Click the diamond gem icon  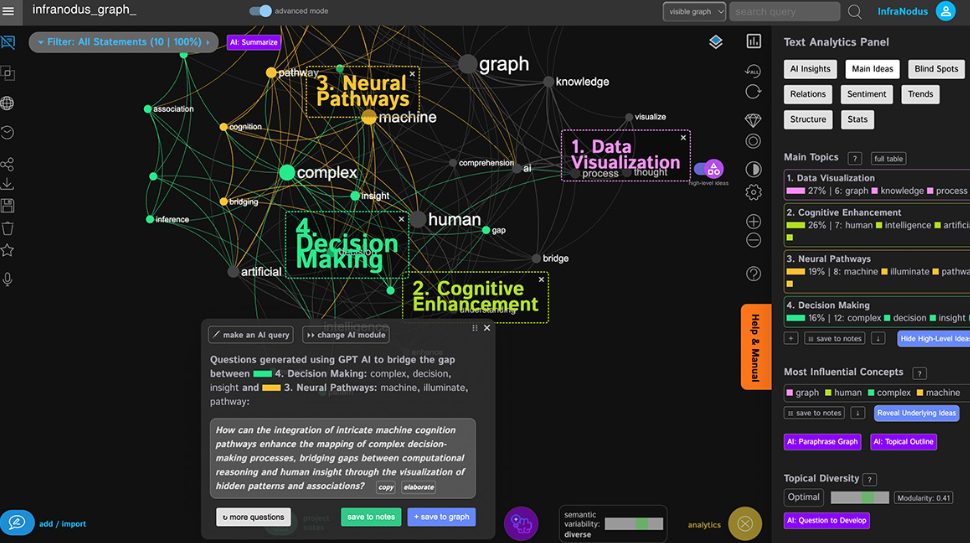click(x=753, y=120)
